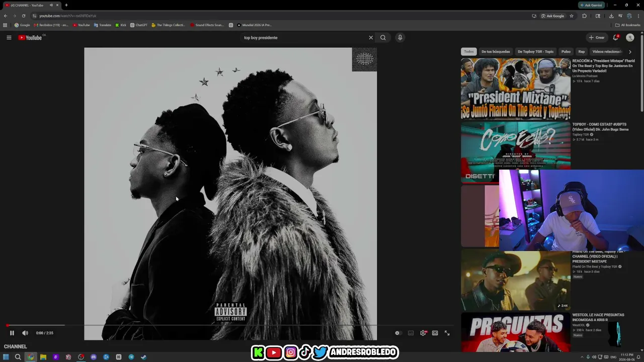Screen dimensions: 644x362
Task: Open the apps grid in bookmarks bar
Action: coord(5,25)
